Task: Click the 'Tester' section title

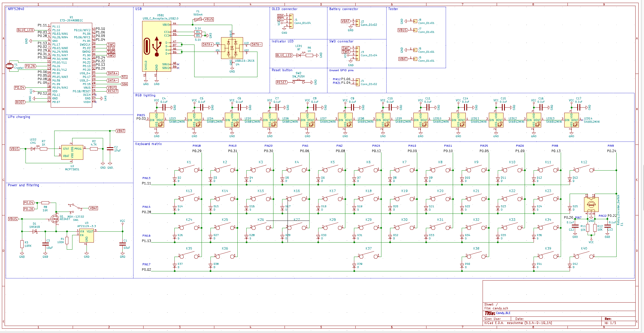Action: point(393,9)
